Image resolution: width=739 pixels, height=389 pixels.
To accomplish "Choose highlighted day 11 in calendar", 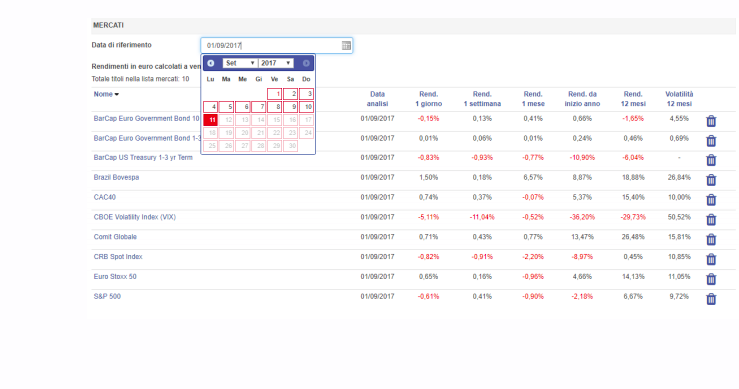I will point(210,120).
